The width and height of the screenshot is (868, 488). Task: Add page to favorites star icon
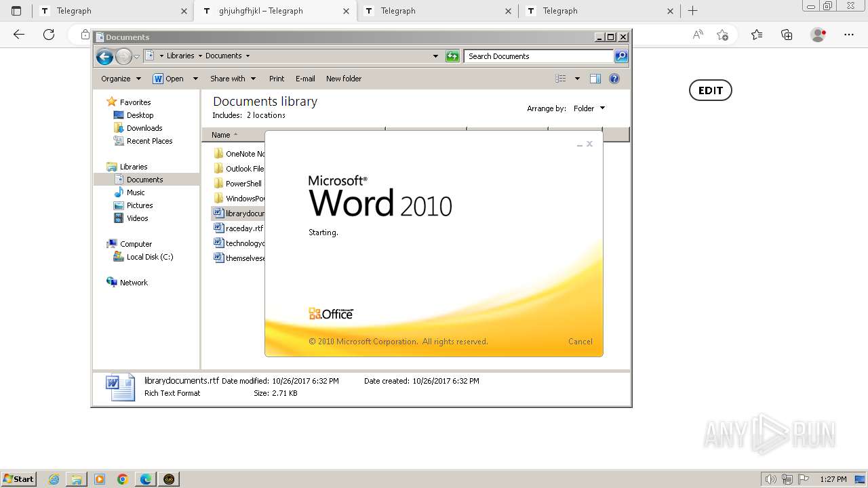point(722,35)
